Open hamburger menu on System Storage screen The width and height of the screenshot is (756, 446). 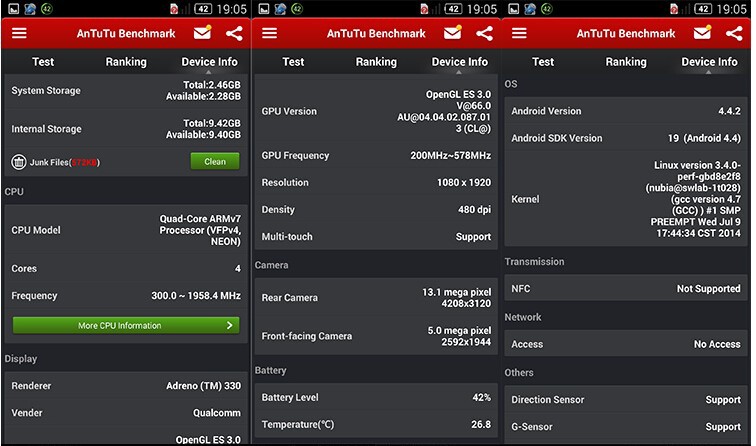click(19, 33)
